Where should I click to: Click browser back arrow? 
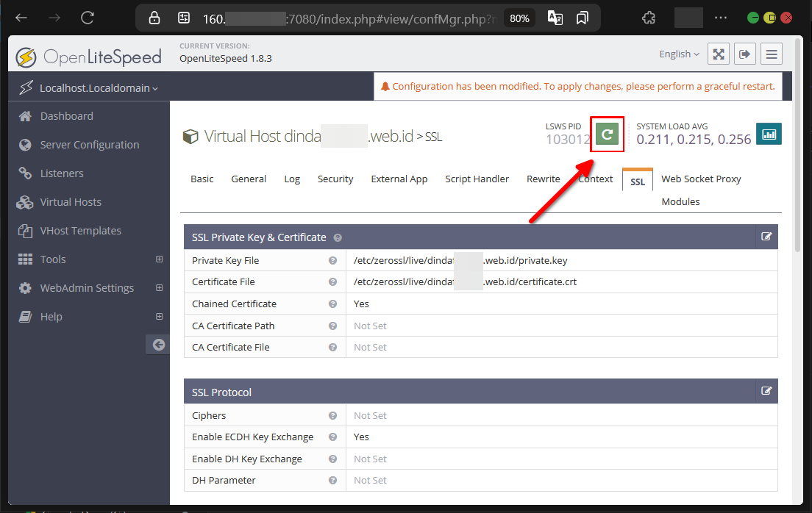pyautogui.click(x=21, y=18)
